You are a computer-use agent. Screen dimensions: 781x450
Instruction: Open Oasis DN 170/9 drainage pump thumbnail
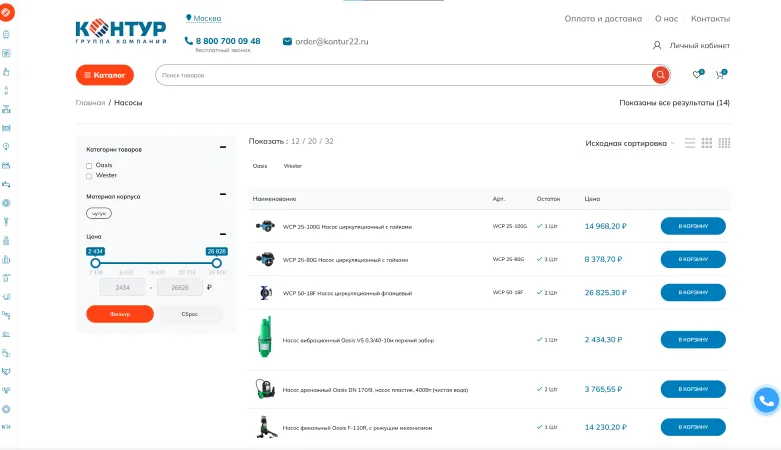coord(265,389)
